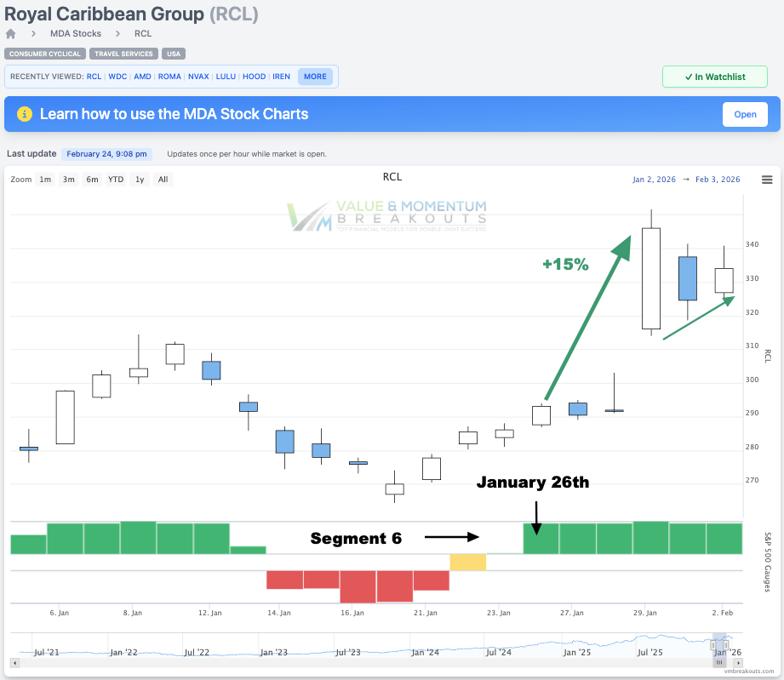Click the home breadcrumb icon

10,34
